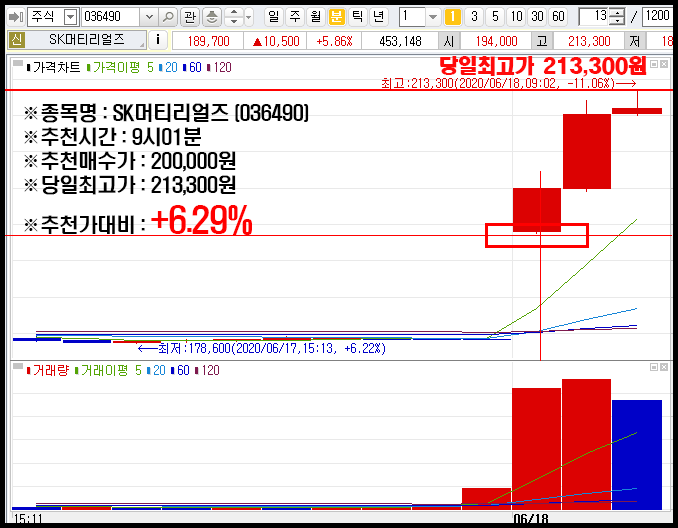
Task: Close the price chart panel
Action: (x=664, y=64)
